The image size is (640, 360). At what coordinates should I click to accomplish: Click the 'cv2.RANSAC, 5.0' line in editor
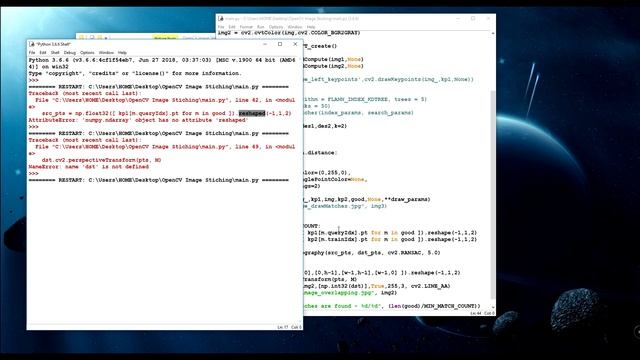coord(372,253)
